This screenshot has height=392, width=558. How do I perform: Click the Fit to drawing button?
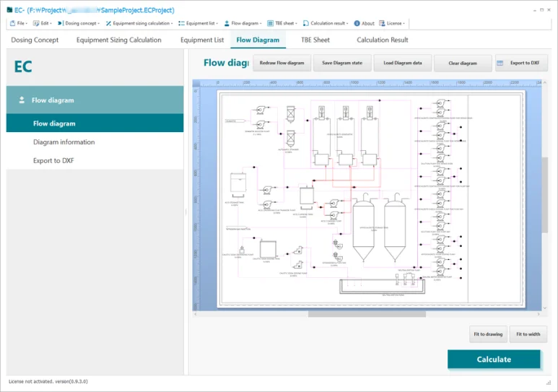488,334
